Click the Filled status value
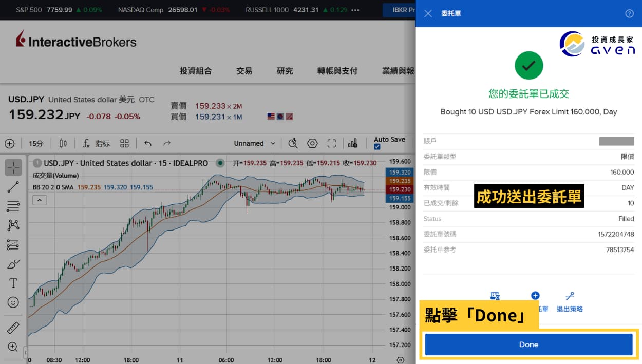Viewport: 642px width, 364px height. point(626,219)
